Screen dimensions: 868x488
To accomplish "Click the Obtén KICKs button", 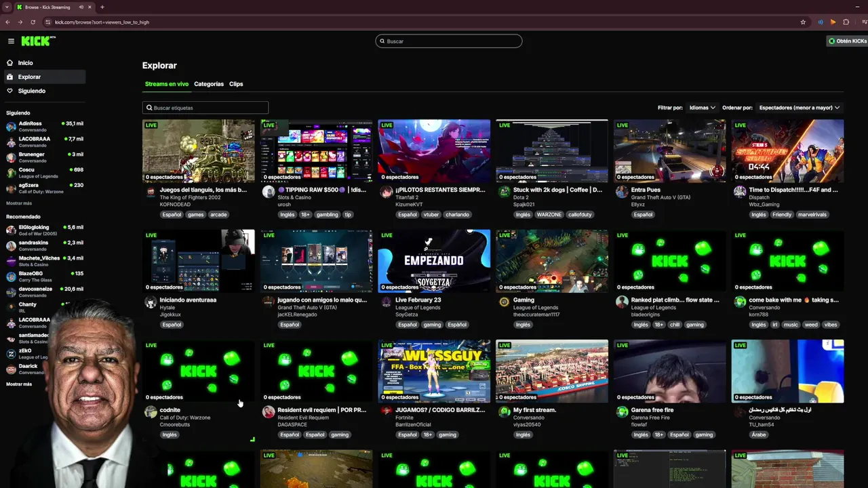I will click(848, 41).
